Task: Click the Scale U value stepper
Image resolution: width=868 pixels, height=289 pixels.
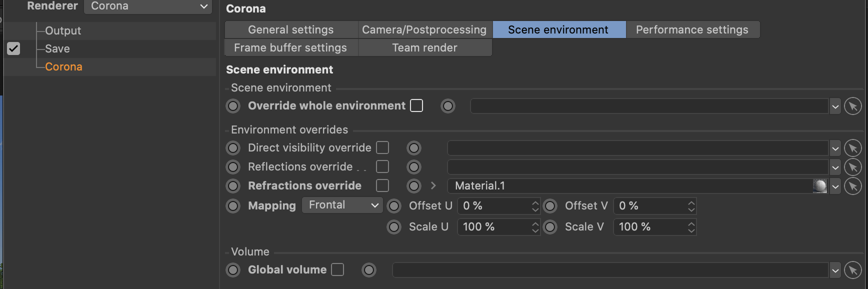Action: pos(535,227)
